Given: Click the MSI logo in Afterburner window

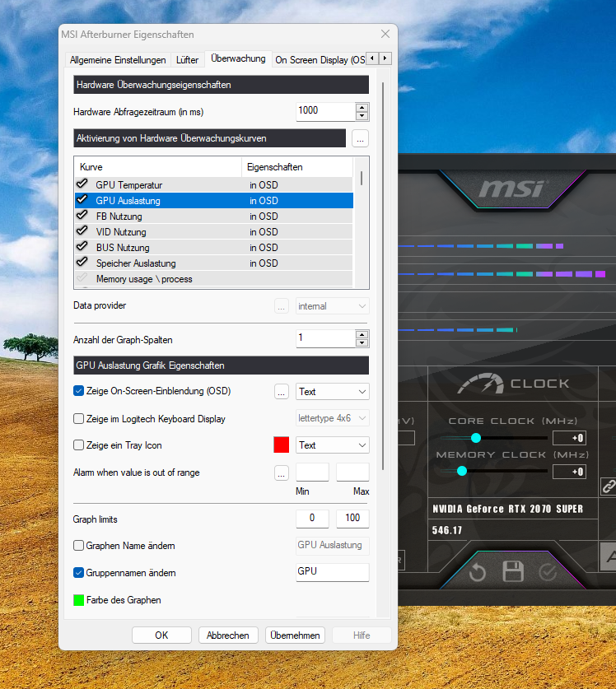Looking at the screenshot, I should point(513,189).
